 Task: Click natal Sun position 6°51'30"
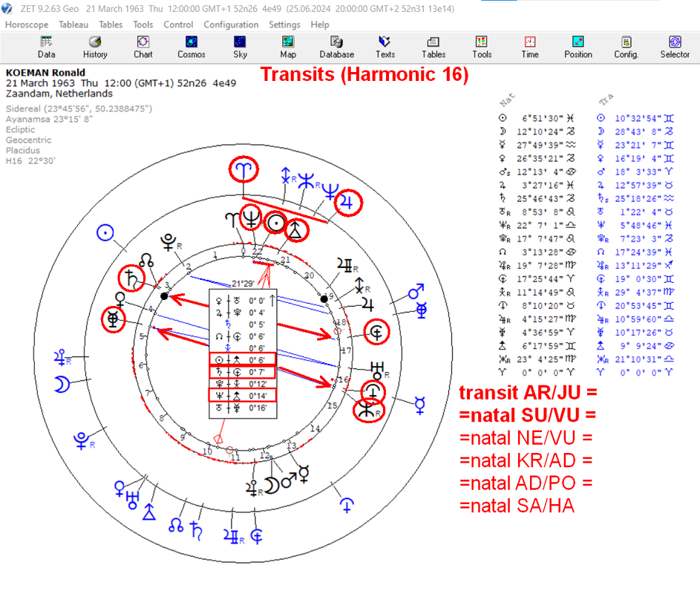(x=543, y=118)
